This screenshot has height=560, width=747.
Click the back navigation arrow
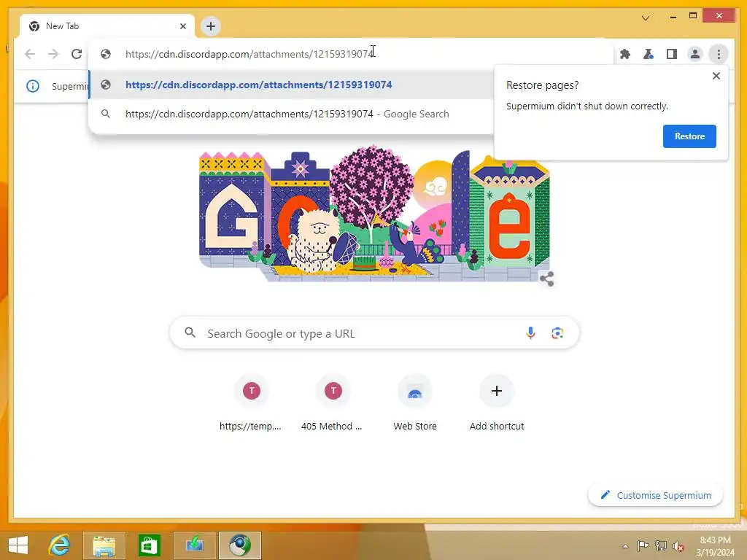tap(30, 54)
